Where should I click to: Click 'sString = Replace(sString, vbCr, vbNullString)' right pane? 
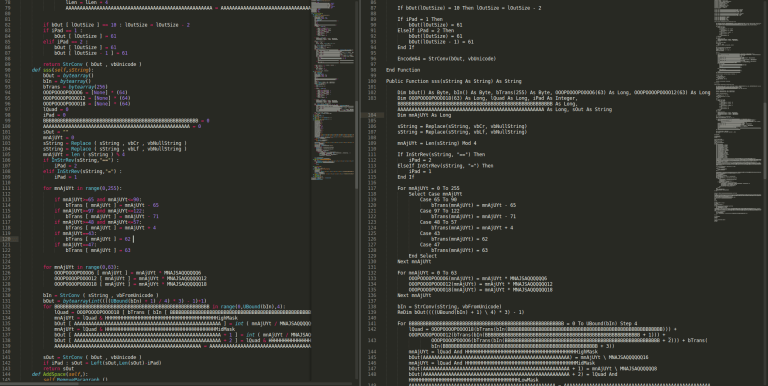pyautogui.click(x=462, y=126)
